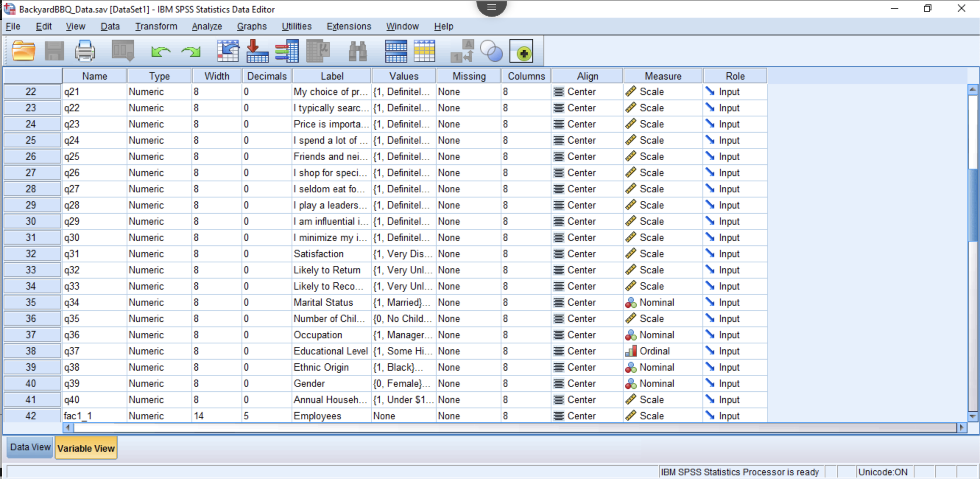This screenshot has height=479, width=980.
Task: Click the vertical scrollbar up arrow
Action: point(973,90)
